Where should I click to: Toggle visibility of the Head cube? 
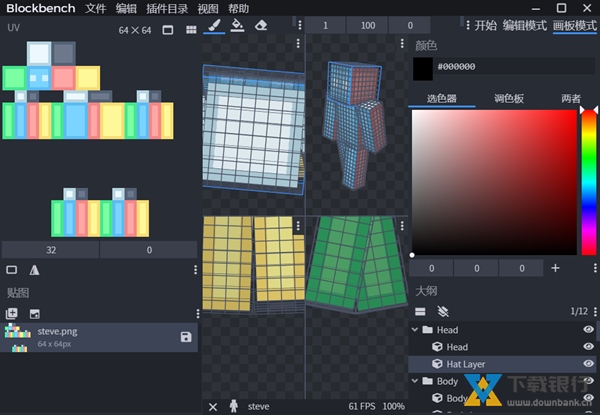click(x=588, y=347)
